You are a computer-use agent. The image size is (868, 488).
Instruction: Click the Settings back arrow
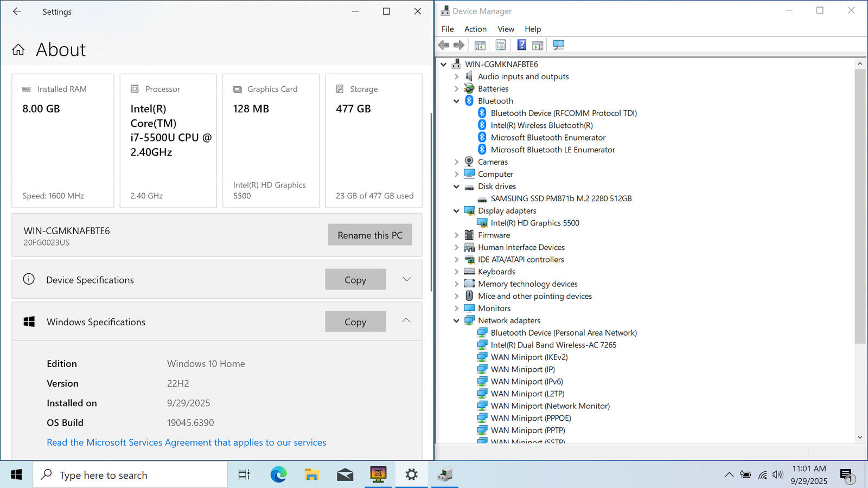tap(17, 11)
